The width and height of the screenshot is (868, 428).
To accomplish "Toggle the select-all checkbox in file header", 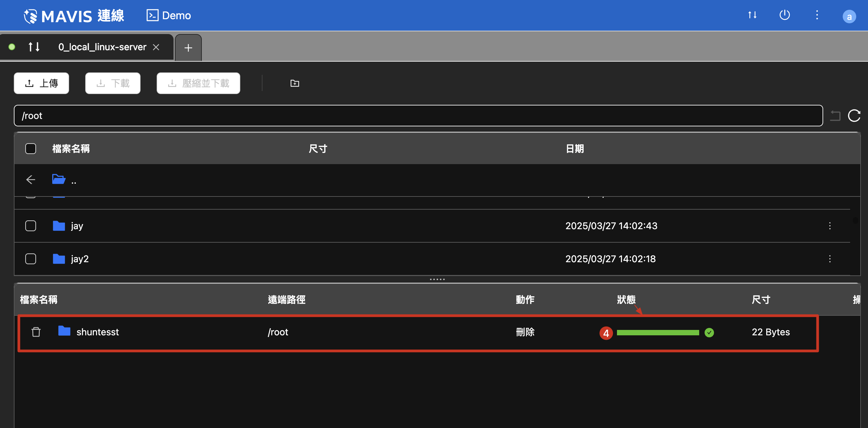I will point(31,149).
